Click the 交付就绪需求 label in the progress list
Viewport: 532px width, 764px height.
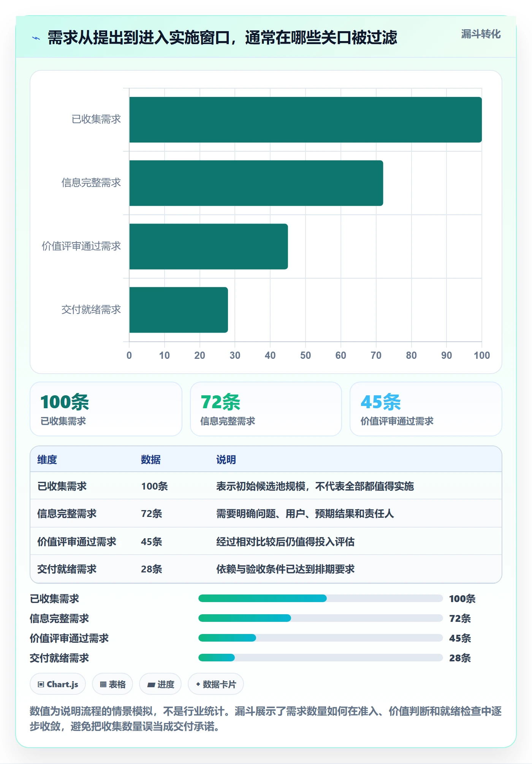pyautogui.click(x=59, y=658)
